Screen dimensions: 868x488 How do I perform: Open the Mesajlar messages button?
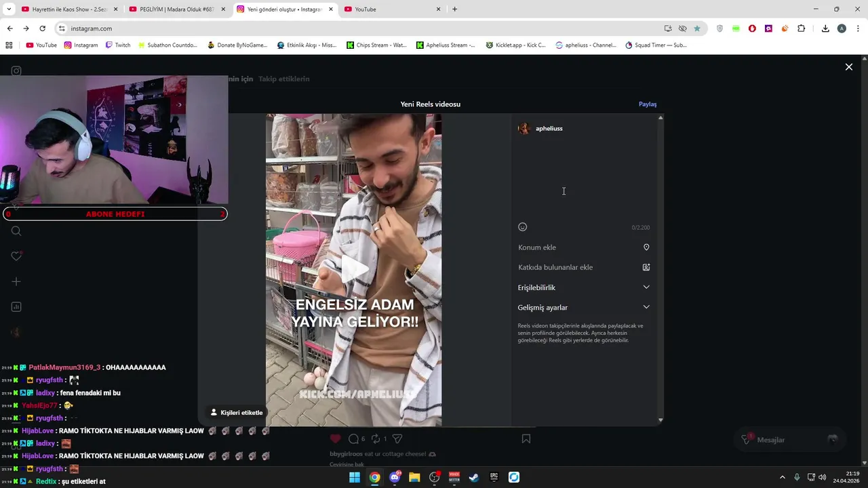[x=790, y=440]
